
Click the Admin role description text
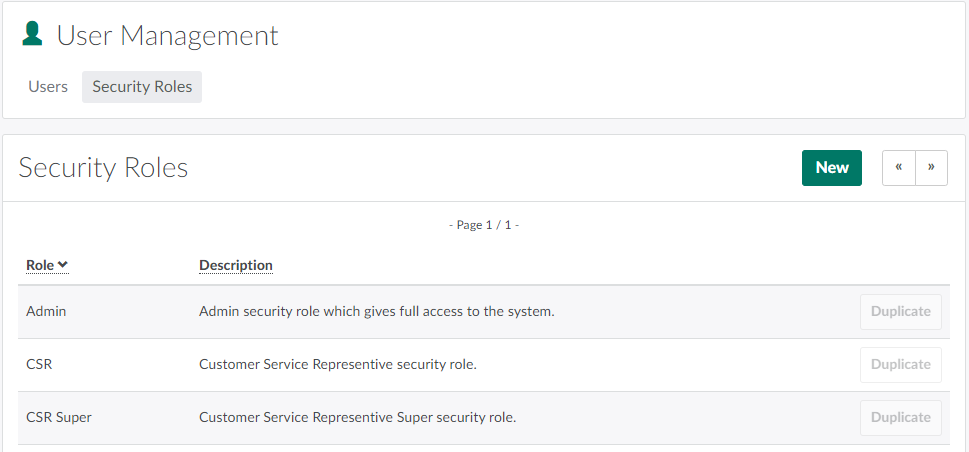(x=376, y=312)
